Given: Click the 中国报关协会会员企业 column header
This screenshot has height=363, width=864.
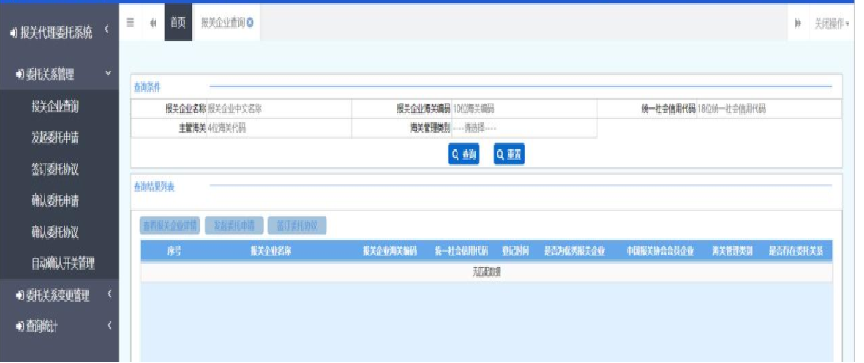Looking at the screenshot, I should 660,252.
